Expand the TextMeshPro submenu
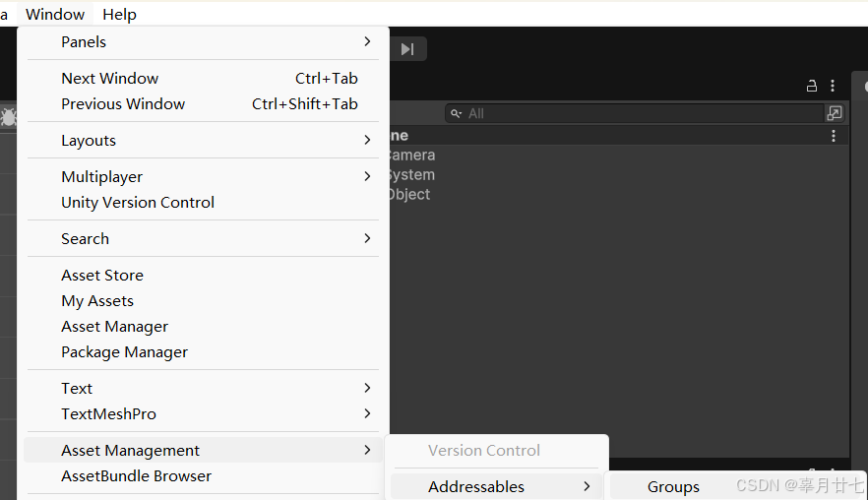The image size is (868, 500). click(204, 414)
